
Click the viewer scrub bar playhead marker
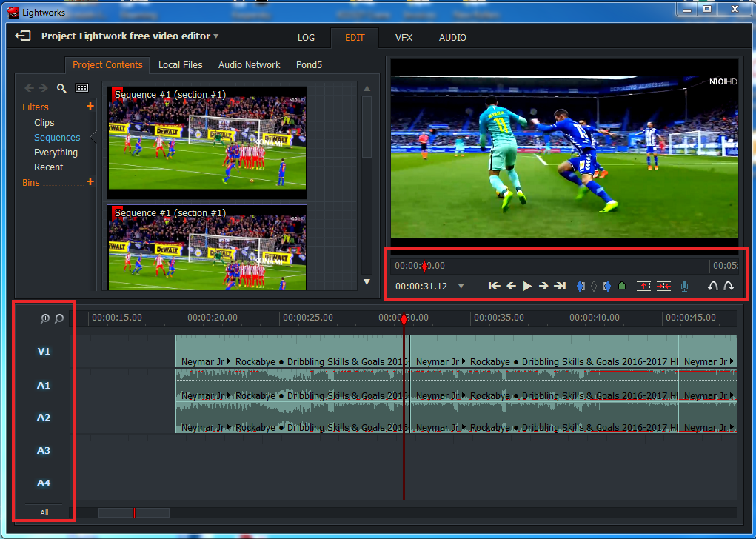(x=424, y=266)
